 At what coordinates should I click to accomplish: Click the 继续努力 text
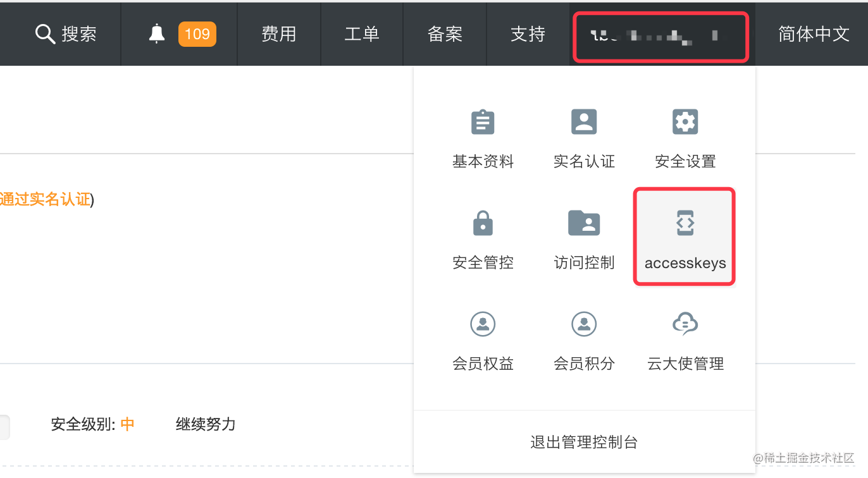point(206,424)
